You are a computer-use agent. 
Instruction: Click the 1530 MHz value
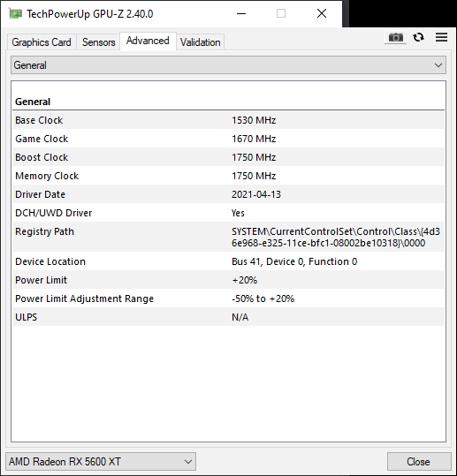254,120
